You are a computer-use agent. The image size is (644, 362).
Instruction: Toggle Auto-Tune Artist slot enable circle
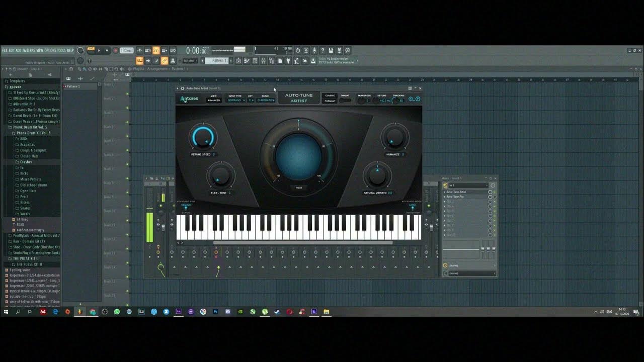(x=491, y=192)
